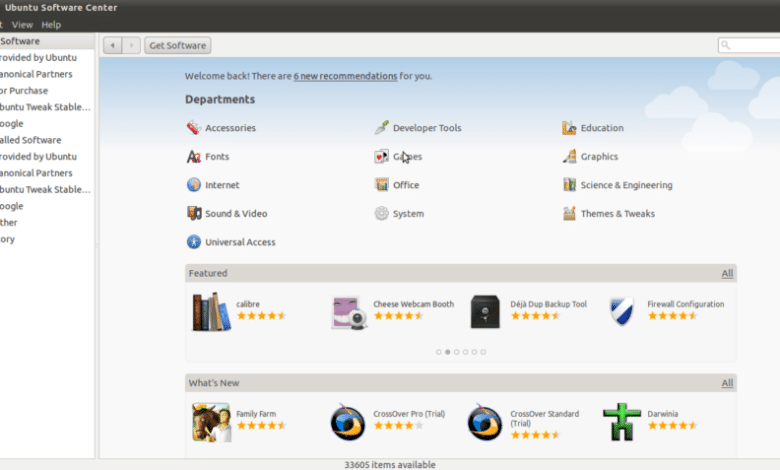Click the Universal Access icon

194,242
